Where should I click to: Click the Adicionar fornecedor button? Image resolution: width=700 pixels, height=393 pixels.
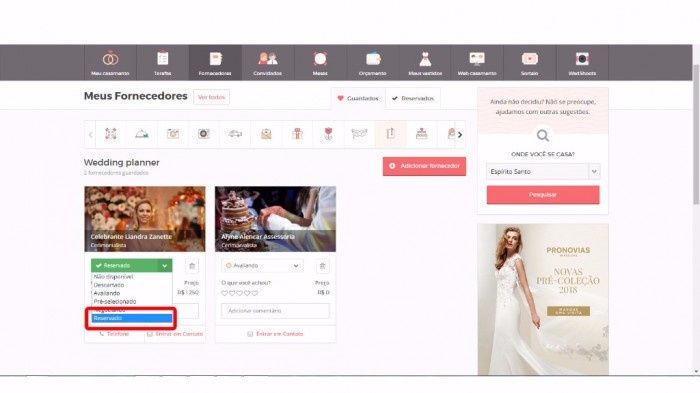pos(424,166)
